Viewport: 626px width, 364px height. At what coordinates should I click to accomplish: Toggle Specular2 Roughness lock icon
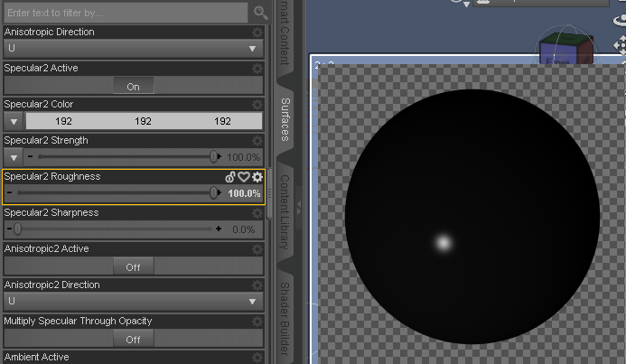(230, 177)
